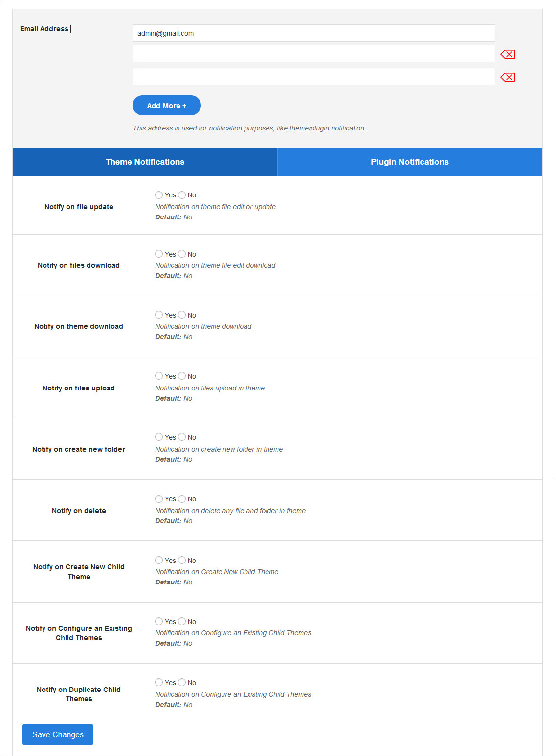Select No for Configure an Existing Child Themes
The height and width of the screenshot is (756, 556).
182,621
